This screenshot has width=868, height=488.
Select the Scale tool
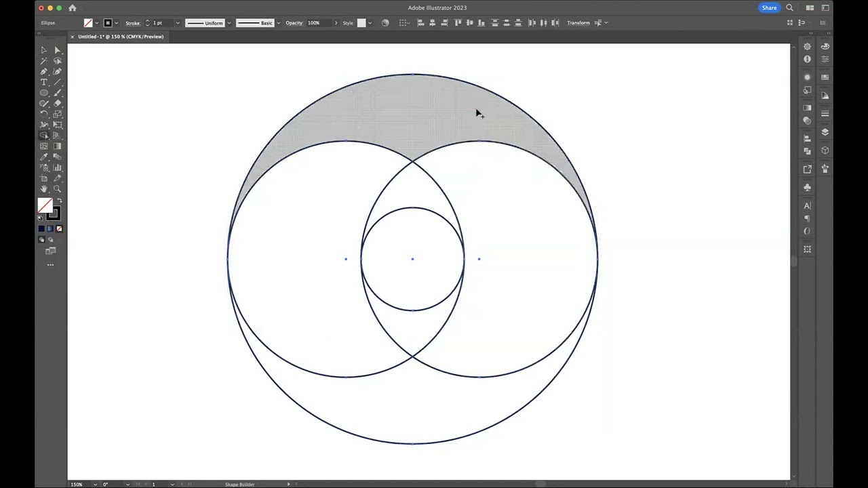58,114
